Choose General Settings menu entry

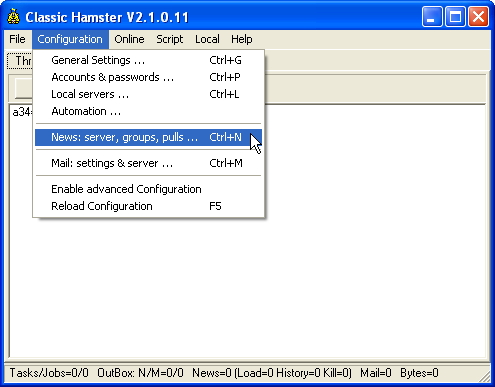click(148, 60)
